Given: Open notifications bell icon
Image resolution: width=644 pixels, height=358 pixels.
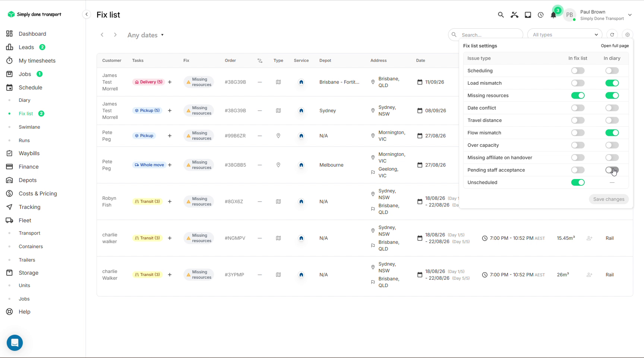Looking at the screenshot, I should click(x=553, y=15).
